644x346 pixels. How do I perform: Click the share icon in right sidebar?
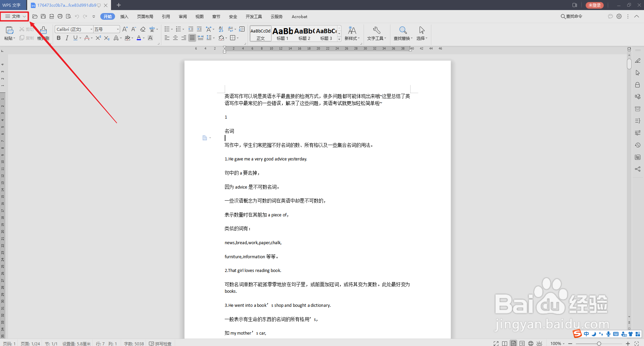coord(637,169)
